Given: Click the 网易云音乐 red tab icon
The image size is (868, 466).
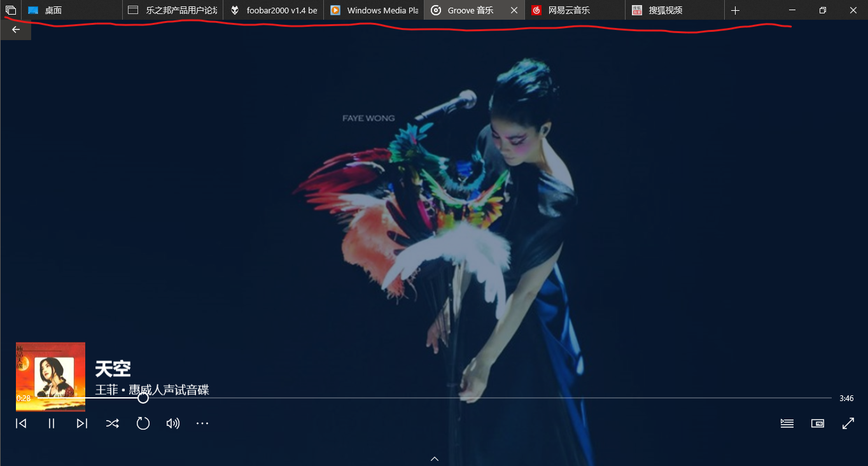Looking at the screenshot, I should click(x=536, y=10).
